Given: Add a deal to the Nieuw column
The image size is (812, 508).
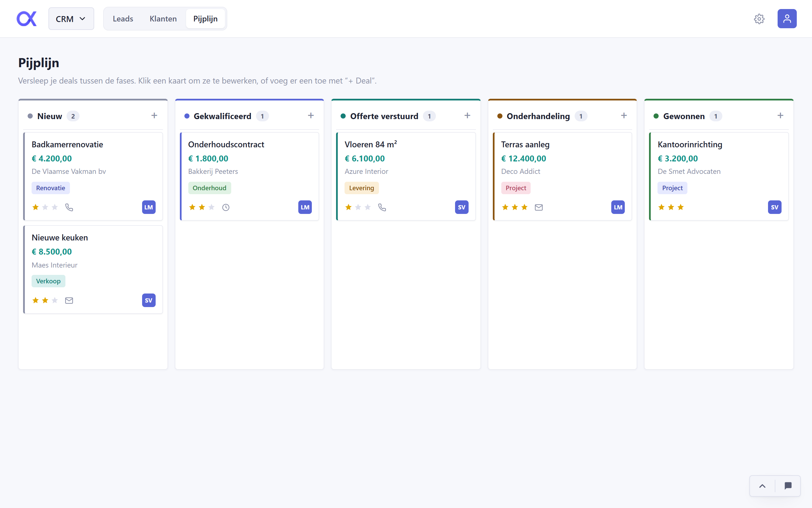Looking at the screenshot, I should tap(154, 116).
